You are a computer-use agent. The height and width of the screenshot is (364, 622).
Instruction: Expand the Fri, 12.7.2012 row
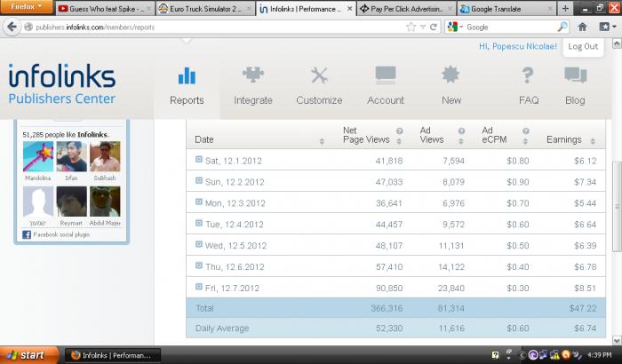pyautogui.click(x=199, y=287)
